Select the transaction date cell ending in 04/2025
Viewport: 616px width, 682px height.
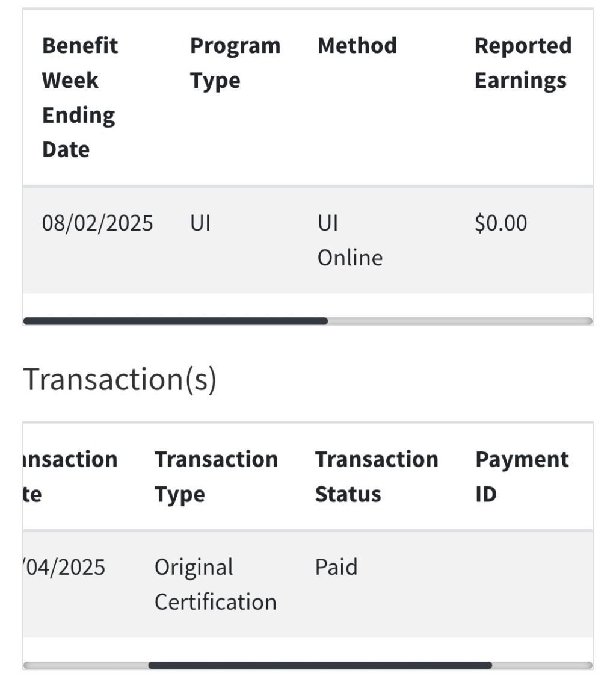(x=64, y=568)
